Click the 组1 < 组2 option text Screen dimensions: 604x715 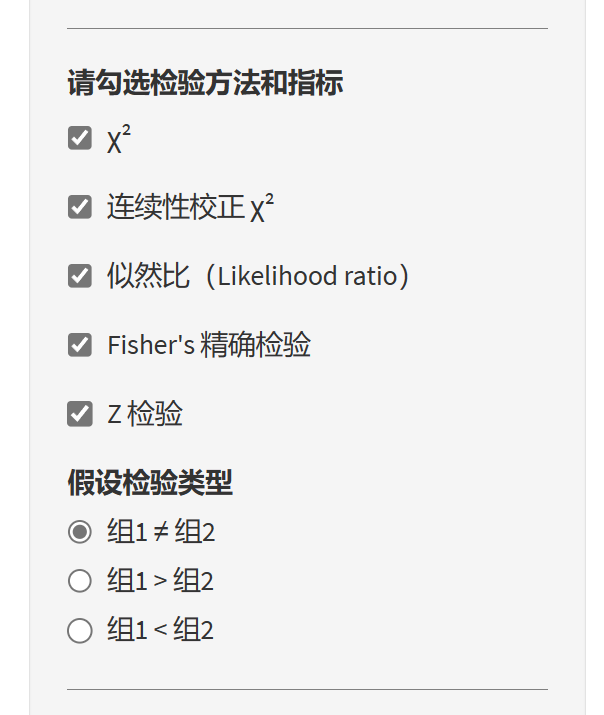click(x=160, y=630)
